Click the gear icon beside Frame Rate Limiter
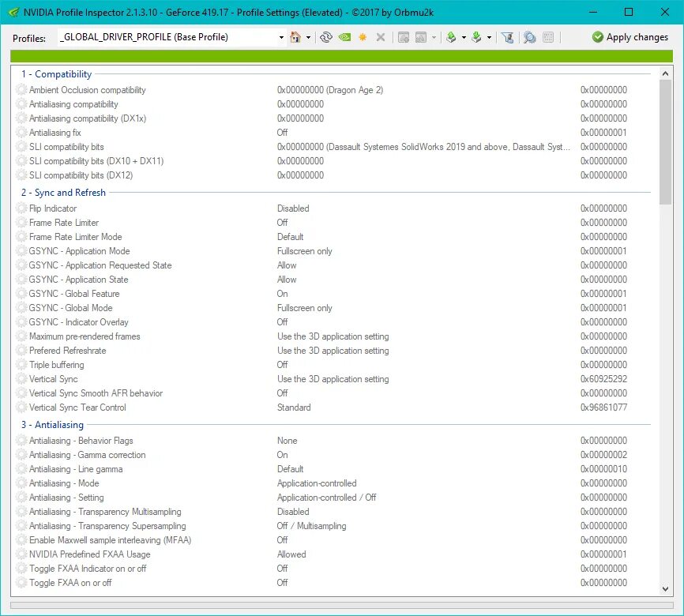The width and height of the screenshot is (684, 616). click(21, 223)
